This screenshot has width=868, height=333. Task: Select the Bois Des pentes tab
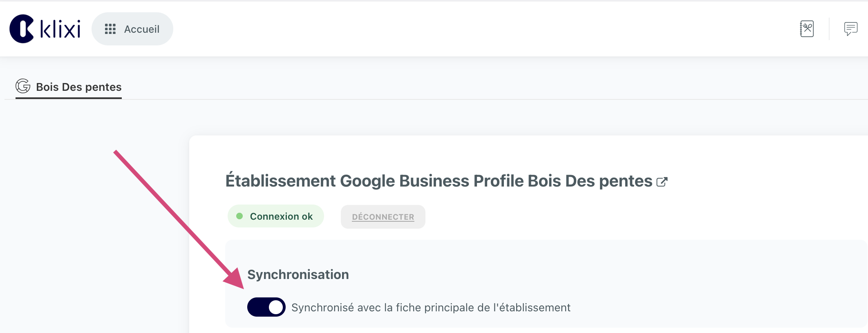click(78, 87)
